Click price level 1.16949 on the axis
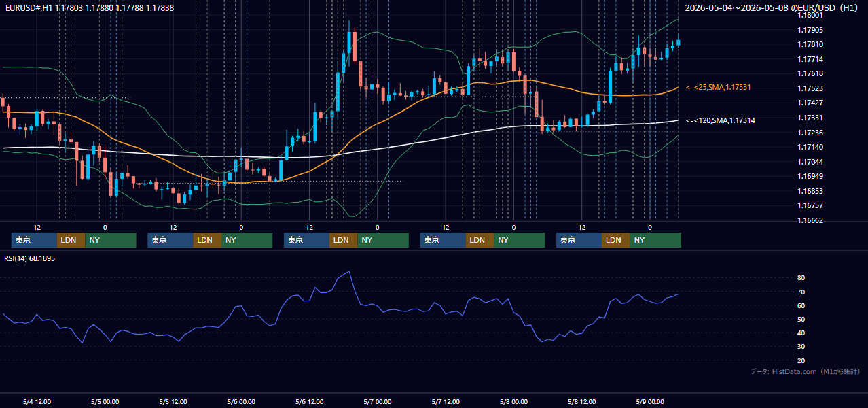Screen dimensions: 868x408 click(x=810, y=176)
